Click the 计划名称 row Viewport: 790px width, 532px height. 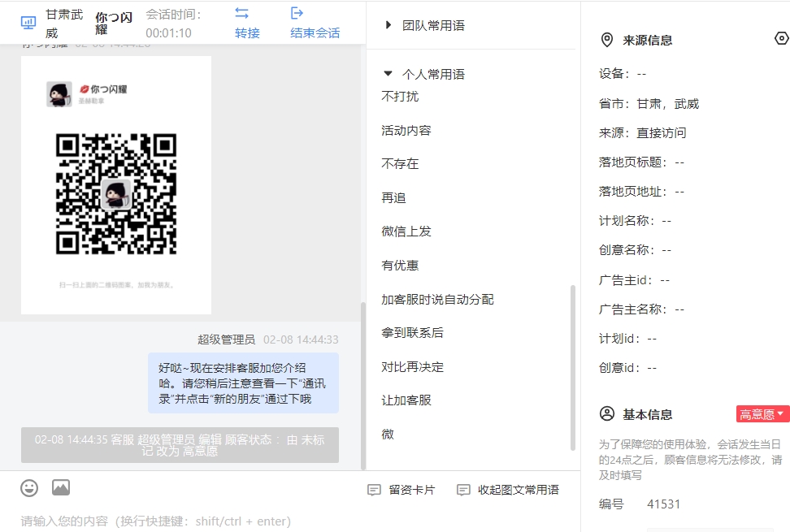coord(635,220)
